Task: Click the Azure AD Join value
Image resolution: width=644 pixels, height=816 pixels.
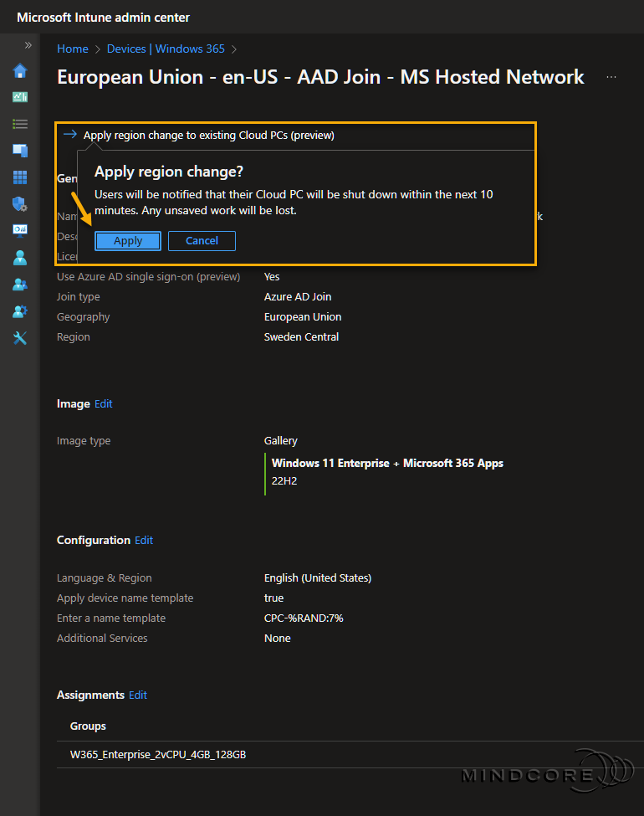Action: [x=298, y=296]
